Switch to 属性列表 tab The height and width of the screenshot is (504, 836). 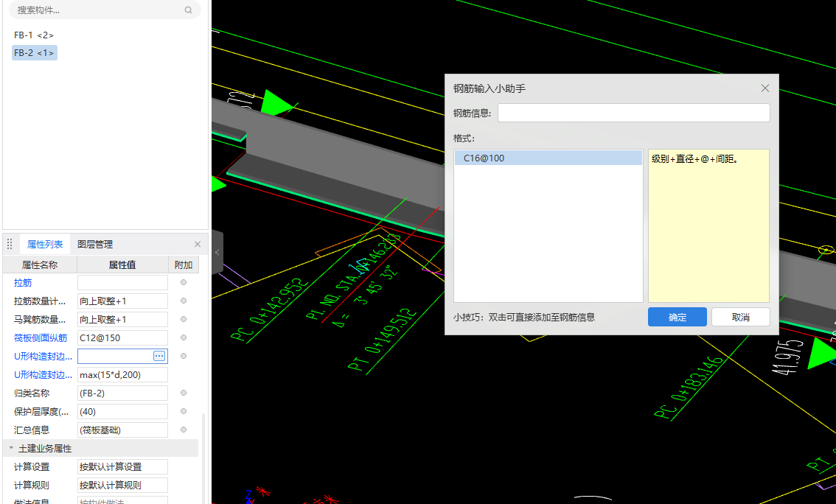click(x=45, y=245)
